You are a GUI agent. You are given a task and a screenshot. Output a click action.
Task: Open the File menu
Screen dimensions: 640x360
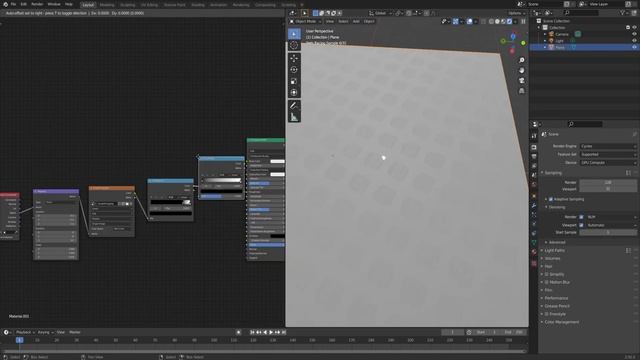13,4
